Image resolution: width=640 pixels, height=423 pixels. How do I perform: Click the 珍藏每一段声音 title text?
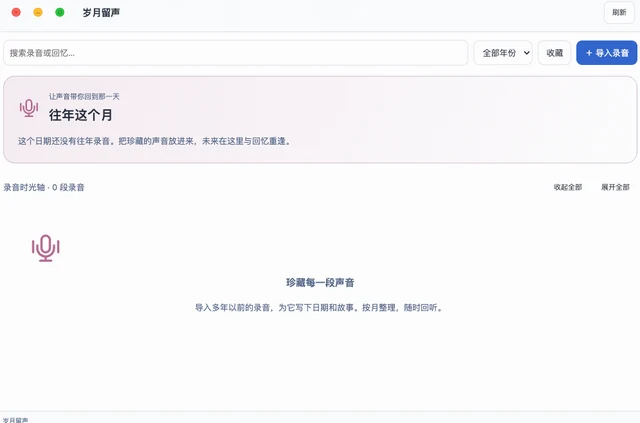pyautogui.click(x=320, y=283)
